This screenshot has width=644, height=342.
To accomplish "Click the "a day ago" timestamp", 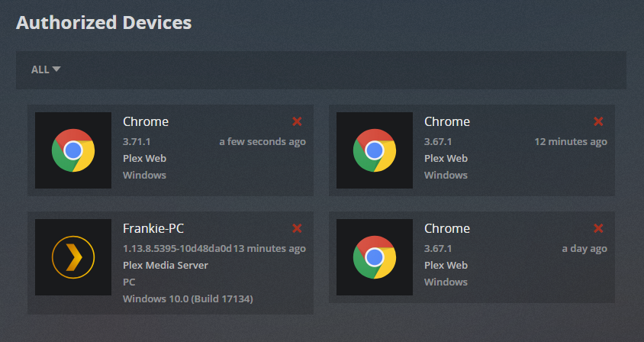I will click(584, 248).
